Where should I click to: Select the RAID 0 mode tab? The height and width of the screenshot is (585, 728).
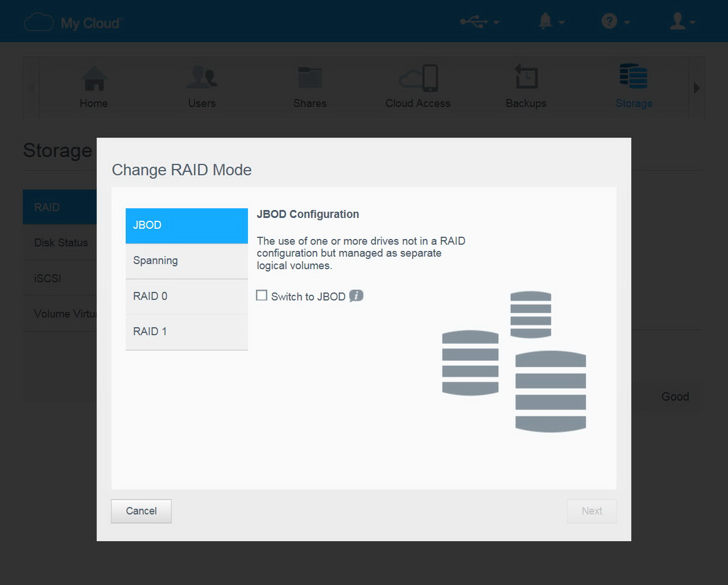[187, 296]
